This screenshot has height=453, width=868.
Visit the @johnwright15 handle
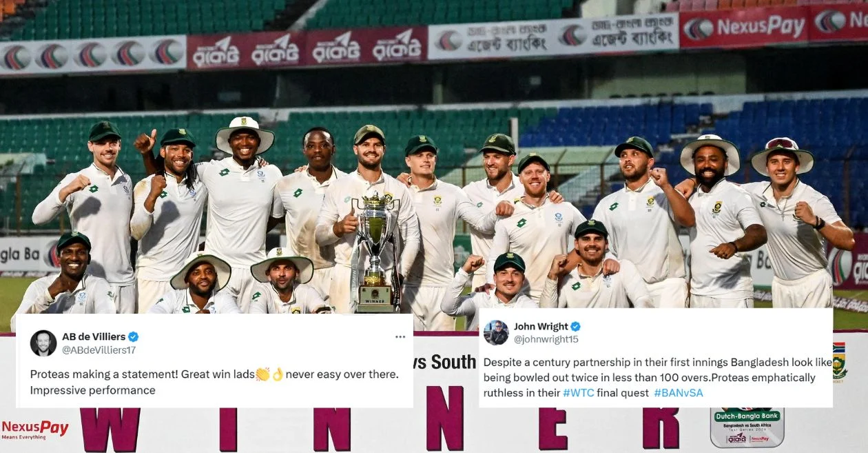click(546, 339)
